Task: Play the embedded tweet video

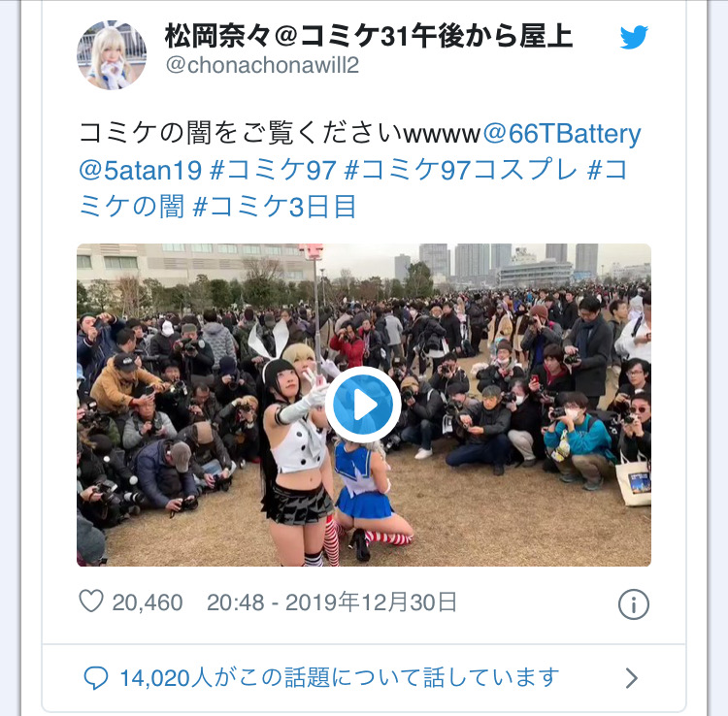Action: tap(363, 405)
